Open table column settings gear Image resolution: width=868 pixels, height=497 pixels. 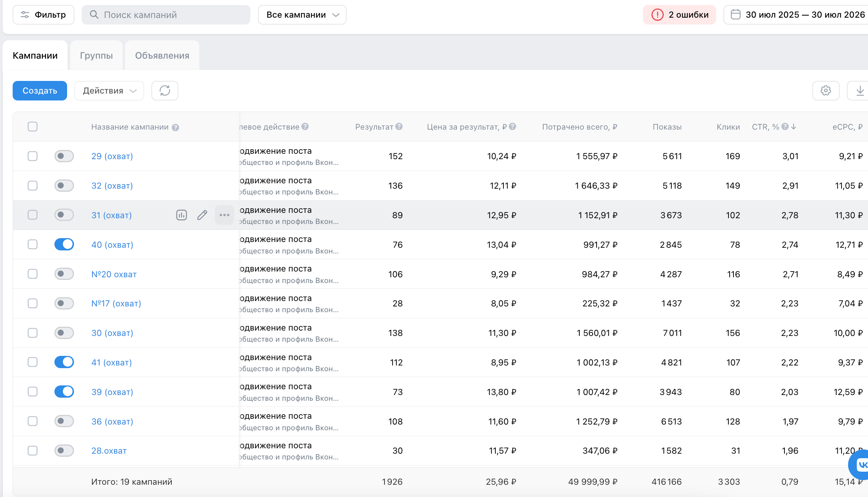826,91
